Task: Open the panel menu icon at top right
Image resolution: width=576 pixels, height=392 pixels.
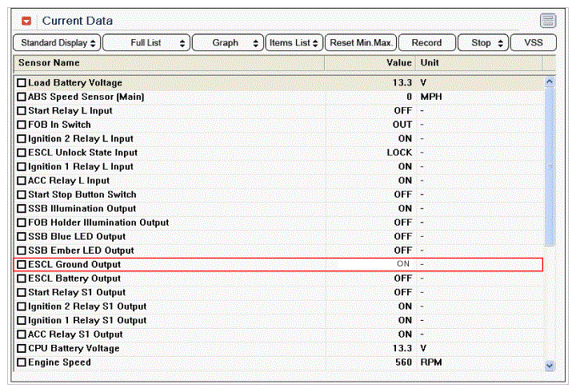Action: [x=548, y=21]
